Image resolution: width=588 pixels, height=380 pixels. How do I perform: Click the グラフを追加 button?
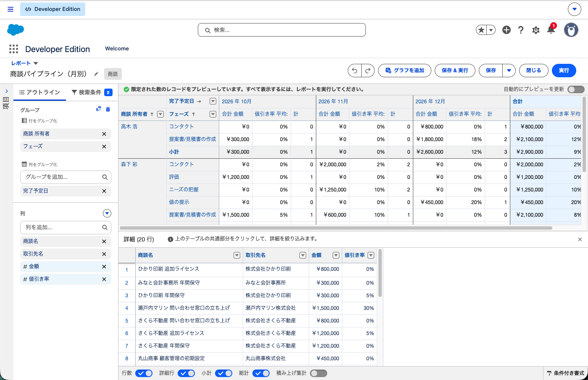coord(405,71)
